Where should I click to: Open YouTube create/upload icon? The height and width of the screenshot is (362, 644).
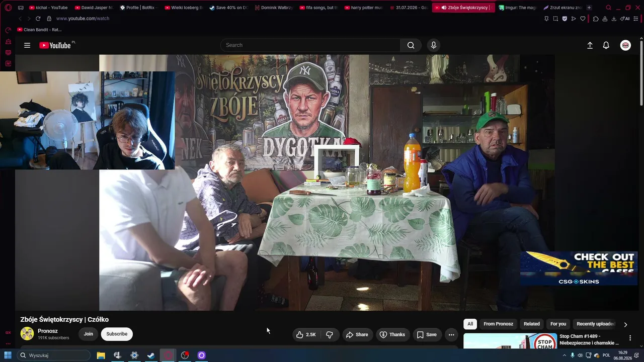tap(590, 45)
